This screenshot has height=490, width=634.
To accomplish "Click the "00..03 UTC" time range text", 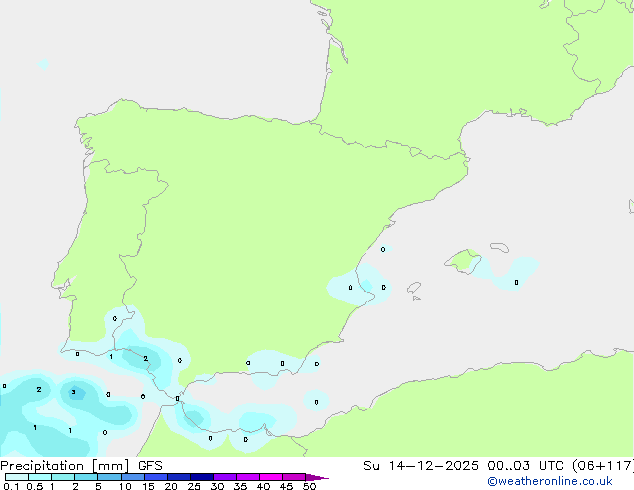I will coord(527,466).
